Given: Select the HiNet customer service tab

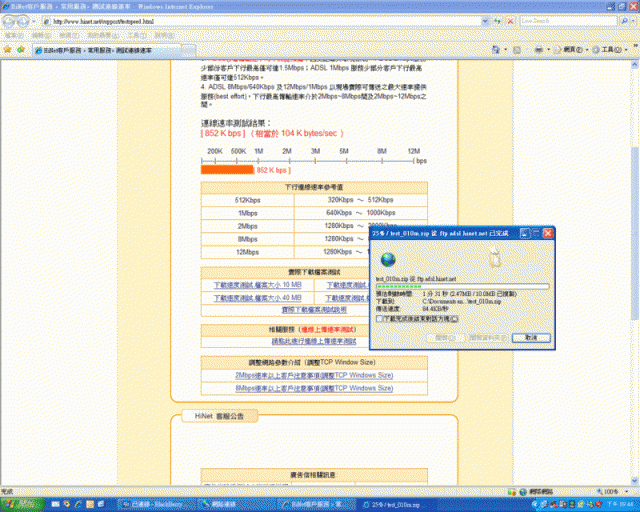Looking at the screenshot, I should (x=106, y=50).
